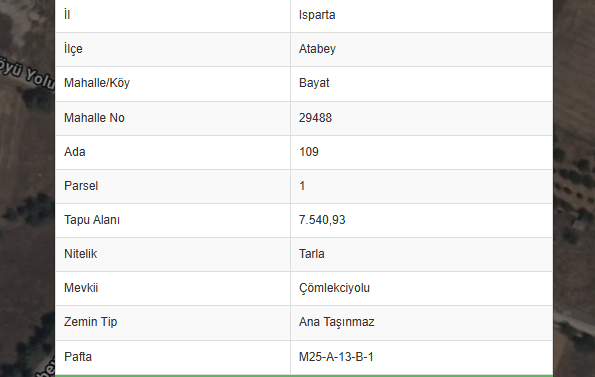Viewport: 595px width, 377px height.
Task: Click the Pafta label cell
Action: [173, 357]
